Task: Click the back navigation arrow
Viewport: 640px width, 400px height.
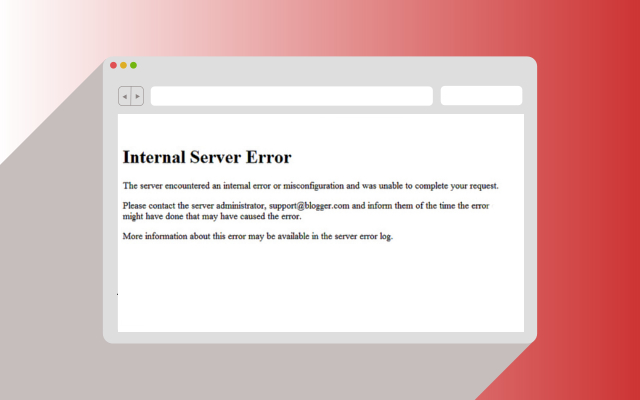Action: coord(124,96)
